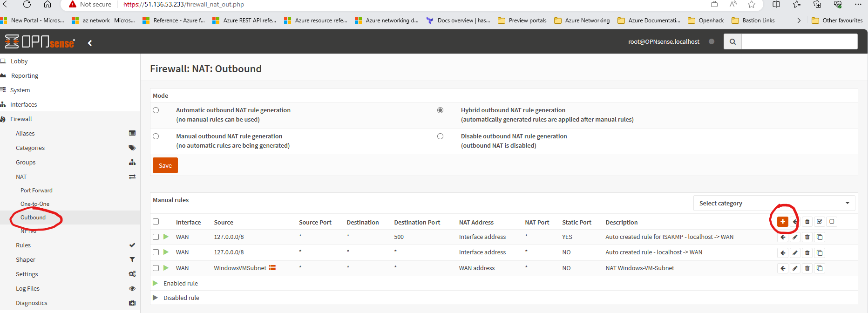Move selected rules before Windows-VM-Subnet rule

(783, 268)
